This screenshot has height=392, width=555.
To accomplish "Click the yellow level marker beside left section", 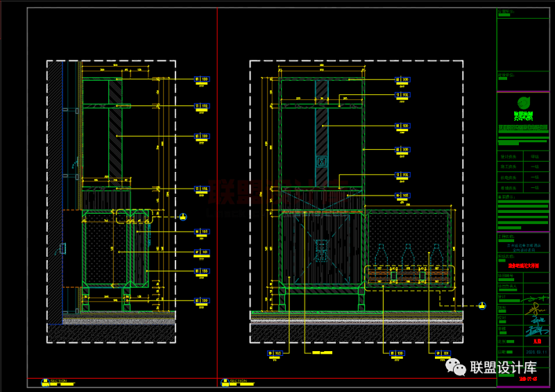I will tap(183, 217).
